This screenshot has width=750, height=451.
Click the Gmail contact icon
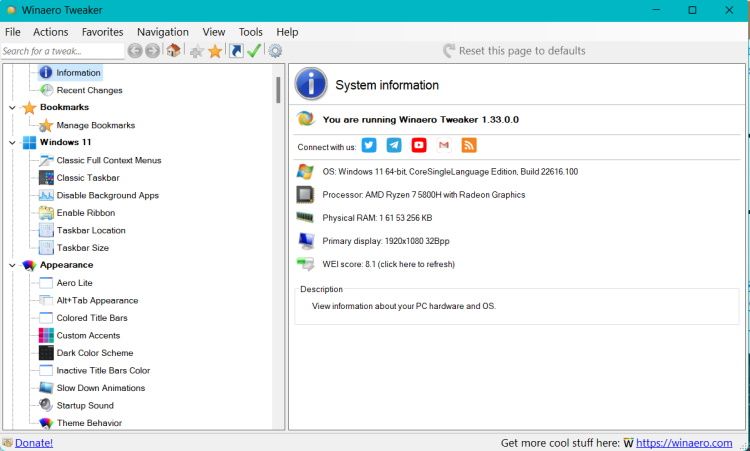(444, 145)
